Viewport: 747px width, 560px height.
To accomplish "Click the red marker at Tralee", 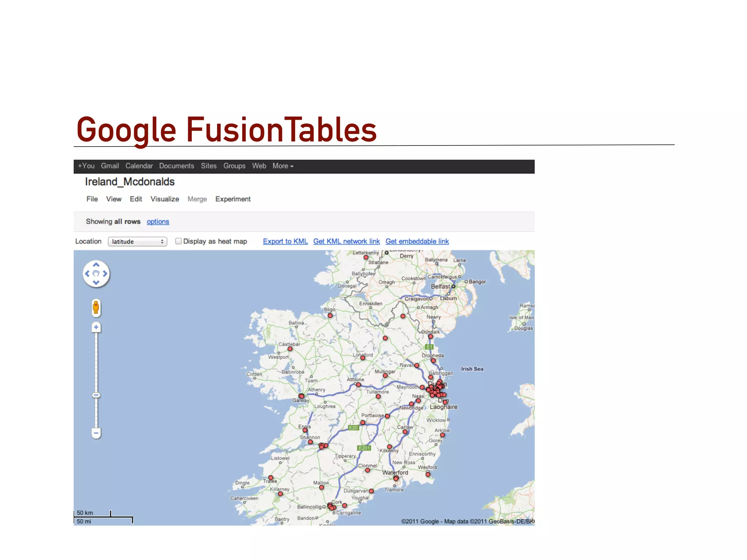I will [271, 478].
